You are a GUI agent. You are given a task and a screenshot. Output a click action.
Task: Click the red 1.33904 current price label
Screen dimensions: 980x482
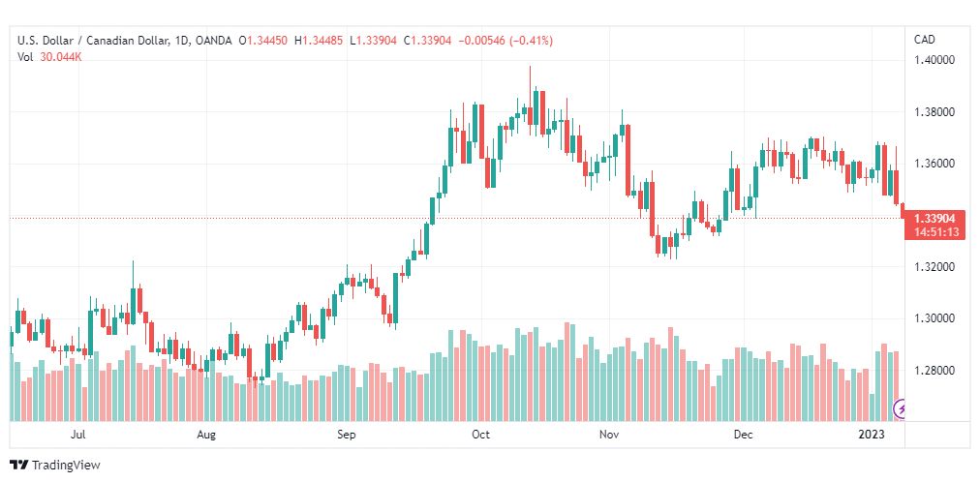pyautogui.click(x=935, y=219)
